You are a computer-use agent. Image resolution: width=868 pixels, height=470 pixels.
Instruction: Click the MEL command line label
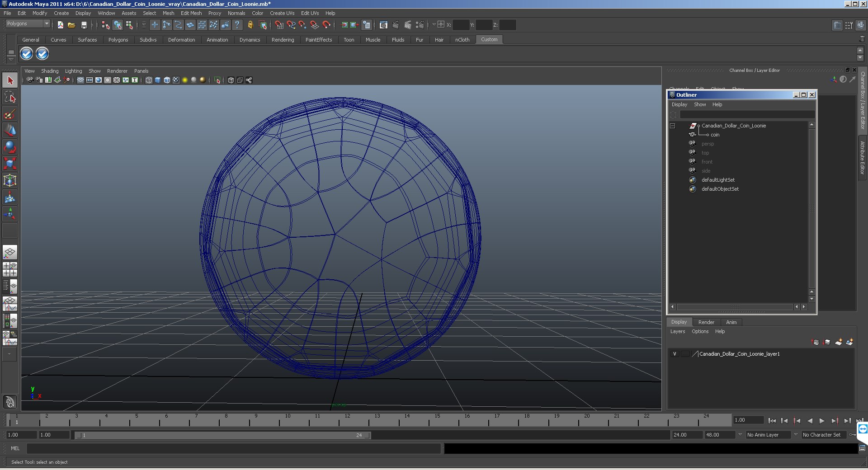(15, 448)
